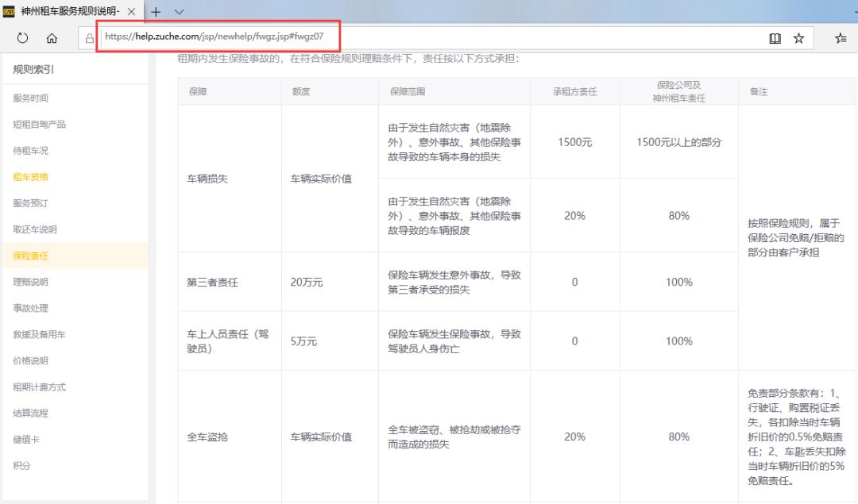The image size is (858, 504).
Task: Add page to favorites via star icon
Action: pos(798,37)
